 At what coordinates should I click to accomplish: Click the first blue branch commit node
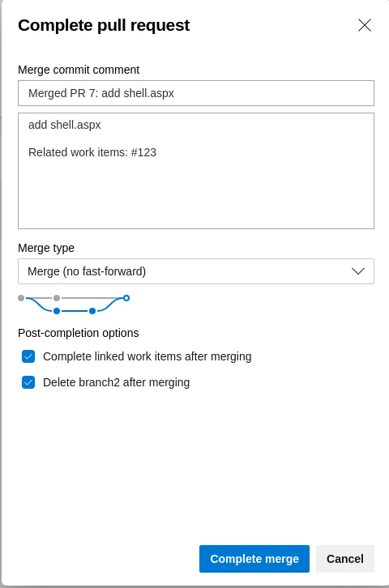pos(57,311)
